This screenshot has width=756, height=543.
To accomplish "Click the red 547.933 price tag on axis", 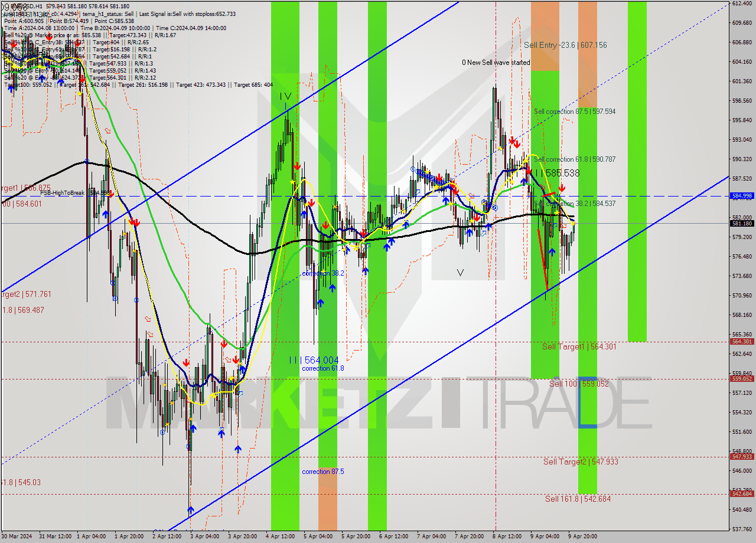I will click(x=742, y=456).
